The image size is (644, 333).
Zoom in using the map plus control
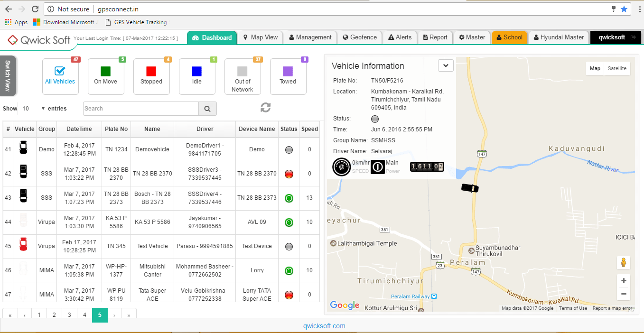[x=624, y=280]
